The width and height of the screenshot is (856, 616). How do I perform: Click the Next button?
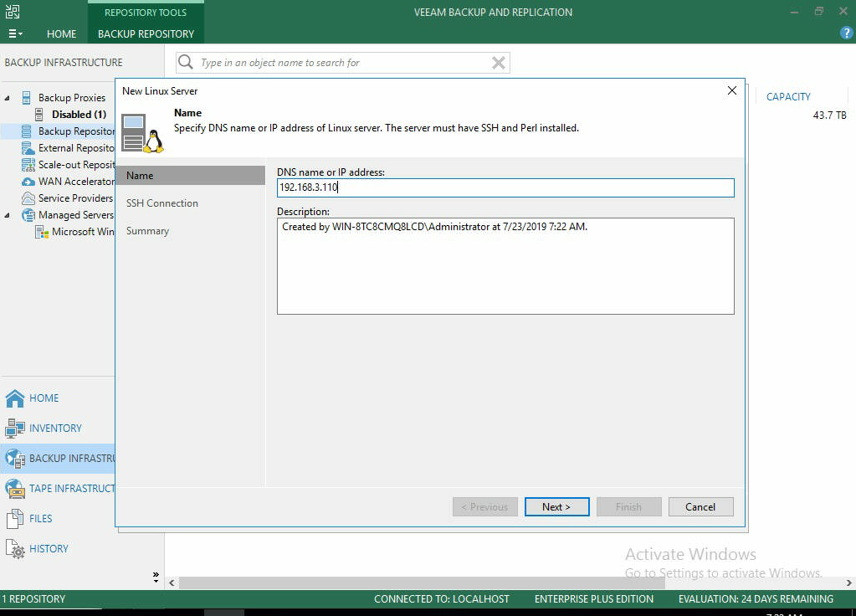tap(556, 507)
